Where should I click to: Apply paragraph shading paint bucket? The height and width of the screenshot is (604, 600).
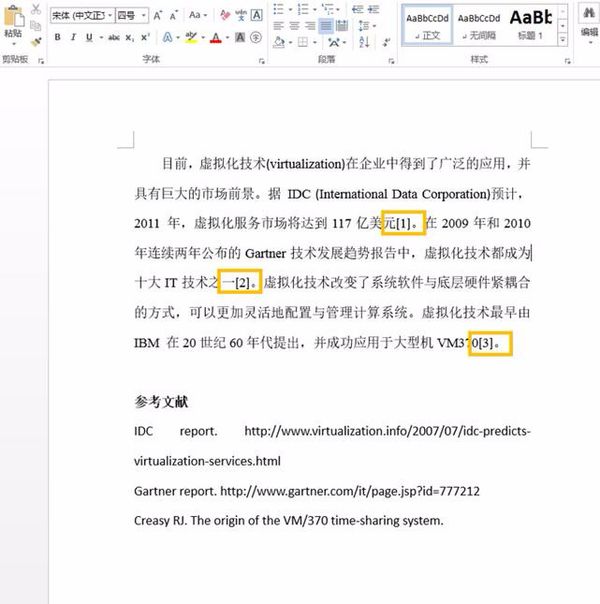(278, 42)
